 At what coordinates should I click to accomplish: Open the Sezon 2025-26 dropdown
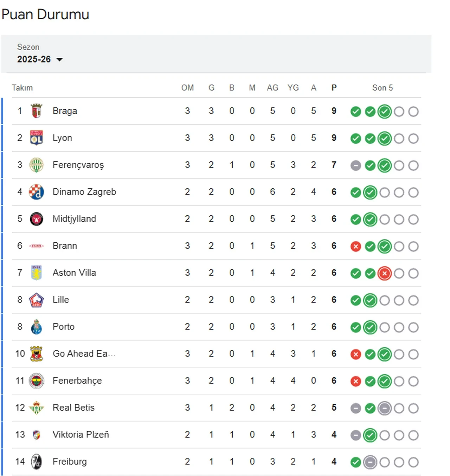pos(34,59)
